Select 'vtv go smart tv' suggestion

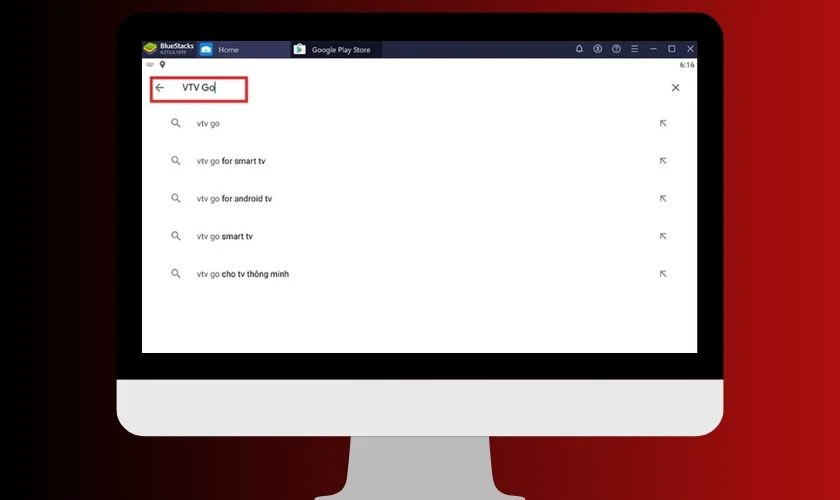click(419, 236)
